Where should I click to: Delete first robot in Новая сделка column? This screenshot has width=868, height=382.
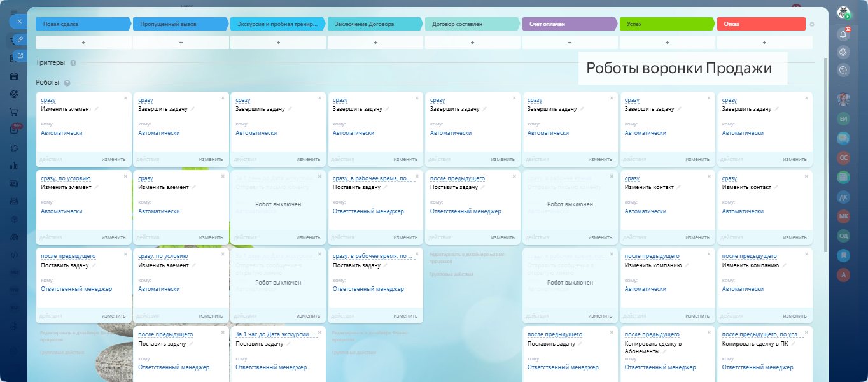click(125, 98)
